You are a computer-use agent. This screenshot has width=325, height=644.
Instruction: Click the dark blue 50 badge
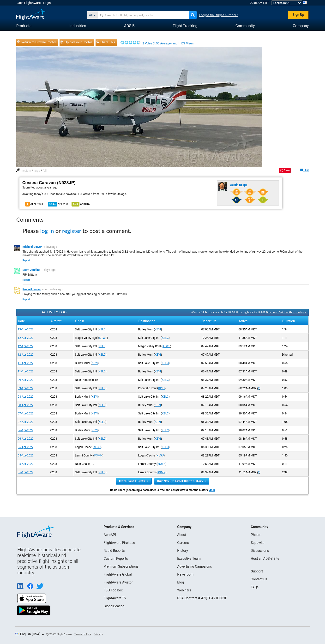[236, 200]
